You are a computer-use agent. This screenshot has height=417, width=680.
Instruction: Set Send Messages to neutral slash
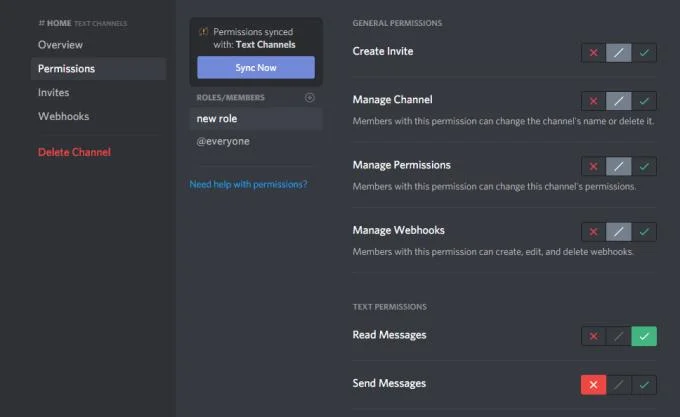tap(619, 385)
